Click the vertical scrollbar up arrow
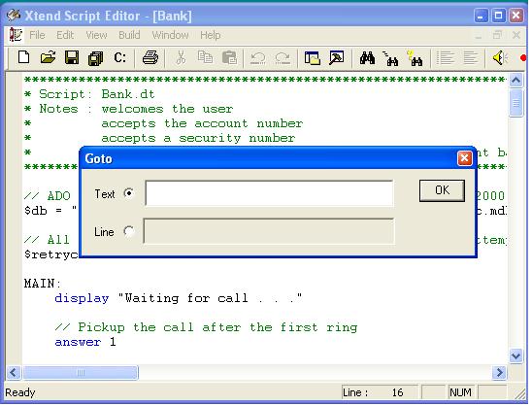 coord(516,81)
